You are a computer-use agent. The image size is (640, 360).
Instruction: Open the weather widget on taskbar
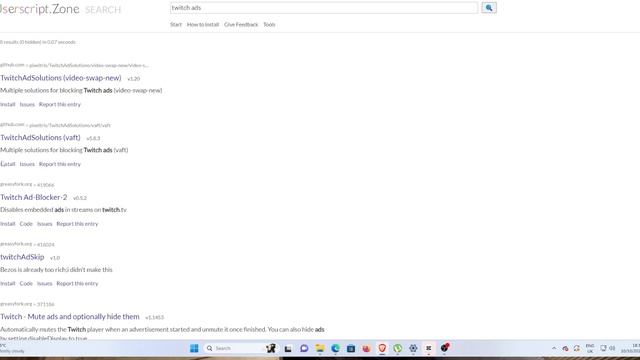pyautogui.click(x=12, y=348)
